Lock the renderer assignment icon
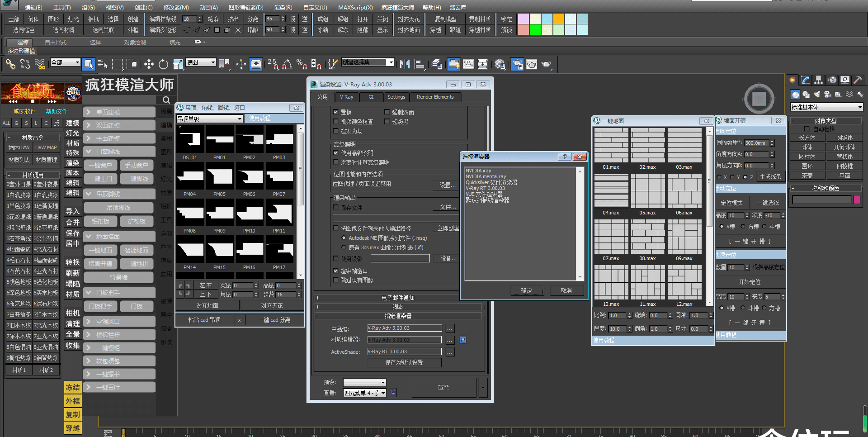The width and height of the screenshot is (868, 437). pos(462,340)
